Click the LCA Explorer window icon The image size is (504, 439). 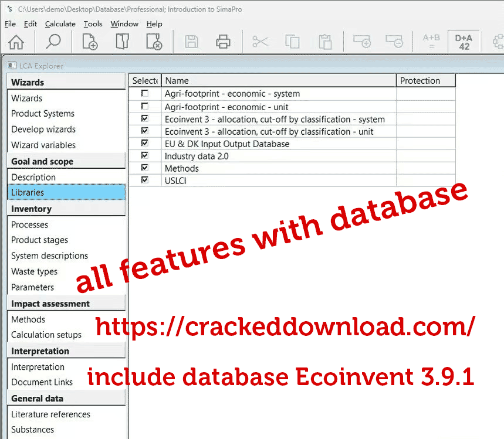[12, 66]
